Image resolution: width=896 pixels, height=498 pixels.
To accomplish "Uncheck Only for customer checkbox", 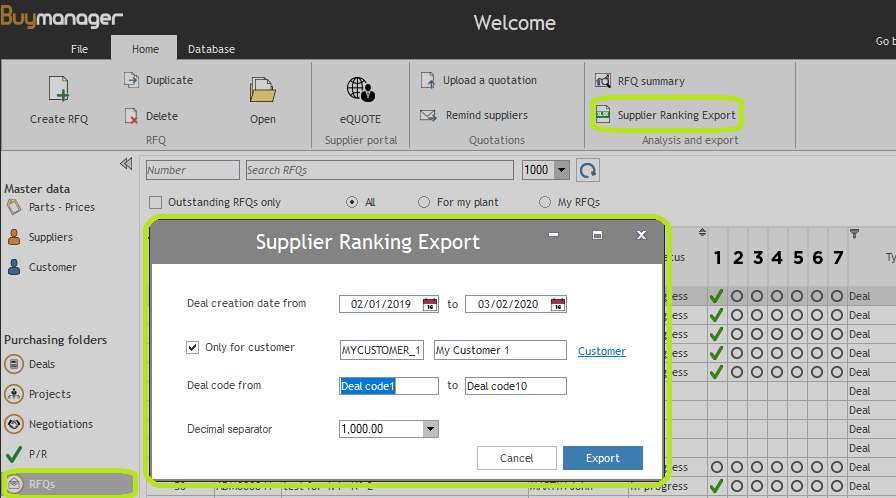I will click(x=193, y=348).
